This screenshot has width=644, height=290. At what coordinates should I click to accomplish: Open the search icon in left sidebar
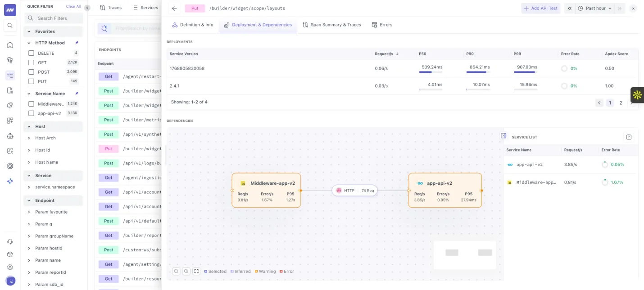(x=10, y=26)
